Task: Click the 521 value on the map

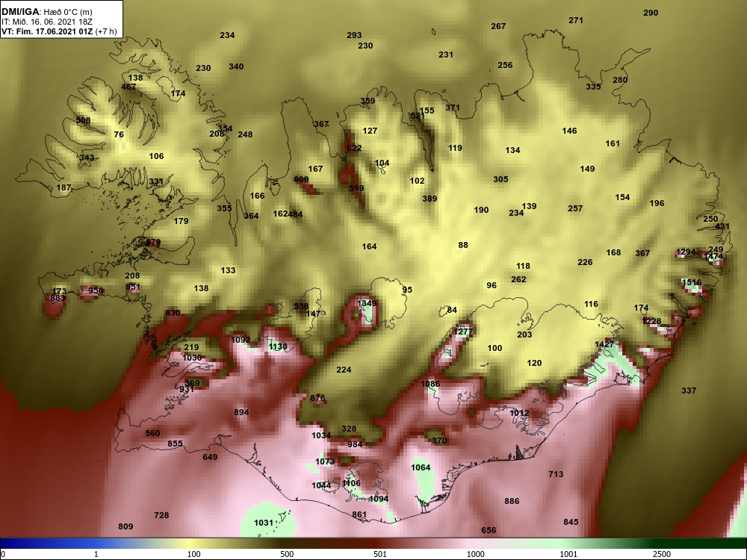Action: click(417, 116)
